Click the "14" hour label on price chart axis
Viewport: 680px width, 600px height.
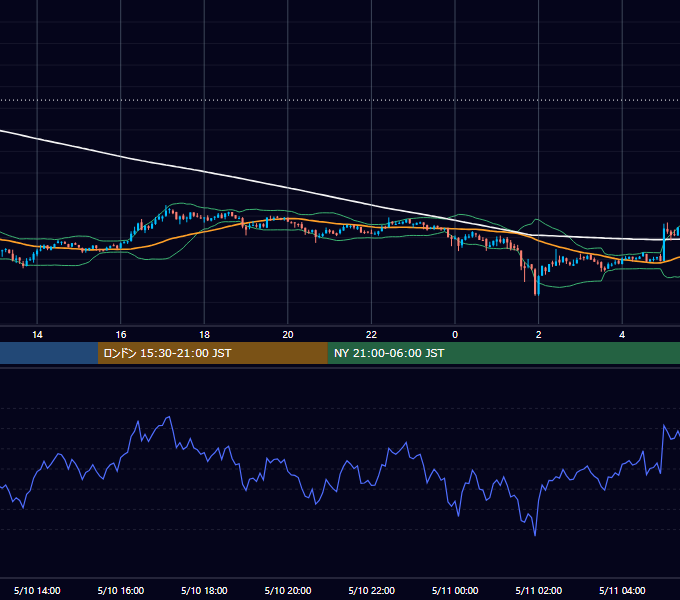[37, 335]
